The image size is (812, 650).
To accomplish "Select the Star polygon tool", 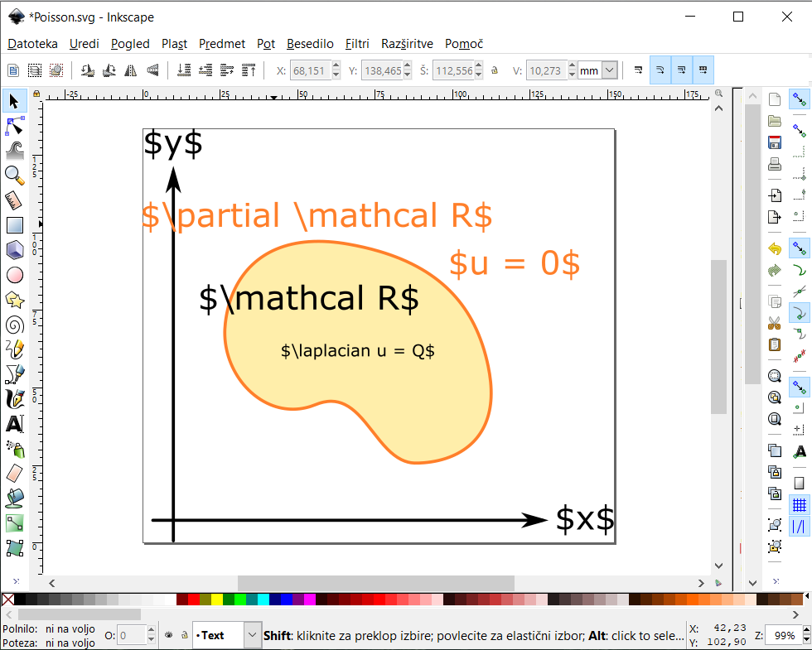I will coord(15,300).
